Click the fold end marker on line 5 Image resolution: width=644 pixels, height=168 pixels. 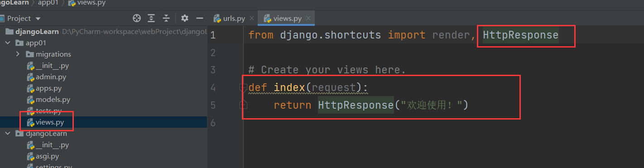point(243,105)
